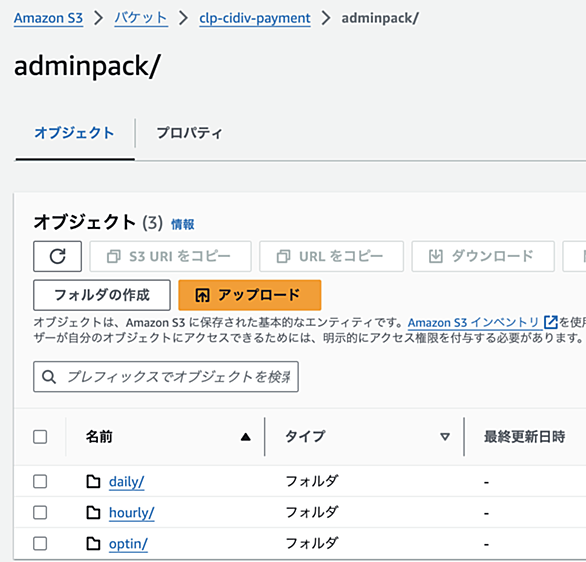Click the S3 URI をコピー button
586x562 pixels.
[170, 256]
